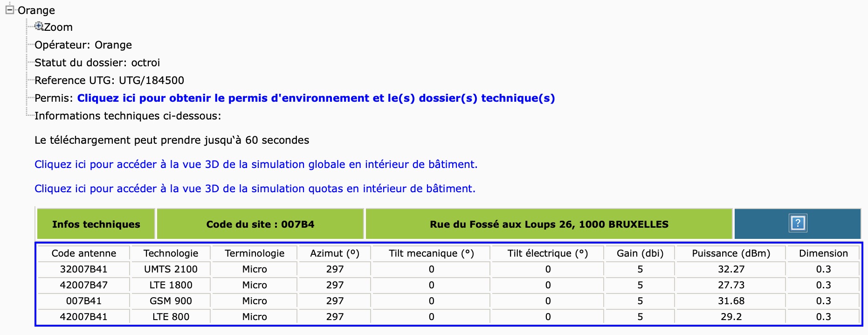Click the 60 secondes download notice text
The height and width of the screenshot is (335, 868).
[x=172, y=140]
